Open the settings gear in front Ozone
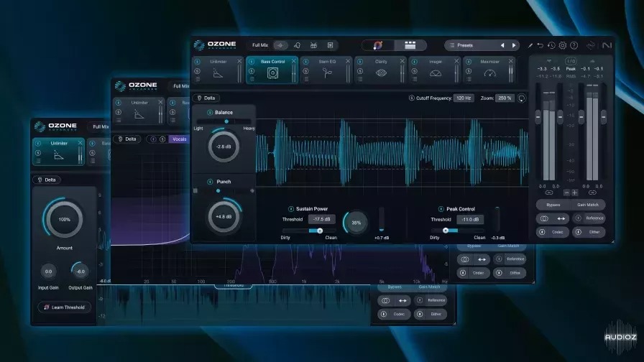 click(563, 45)
